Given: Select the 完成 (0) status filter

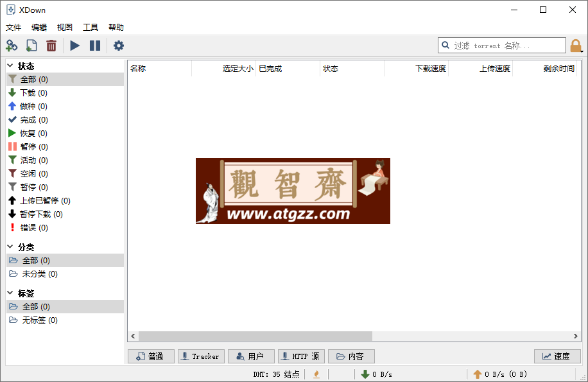Looking at the screenshot, I should [x=65, y=120].
